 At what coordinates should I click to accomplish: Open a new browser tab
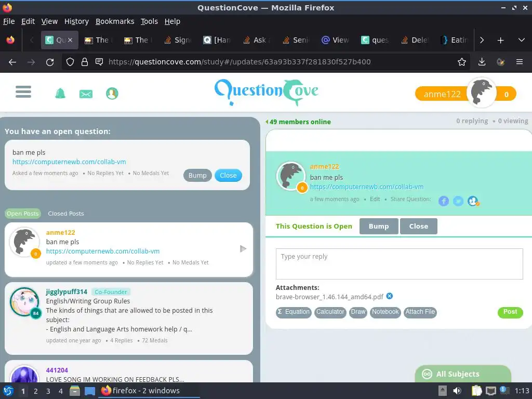500,41
